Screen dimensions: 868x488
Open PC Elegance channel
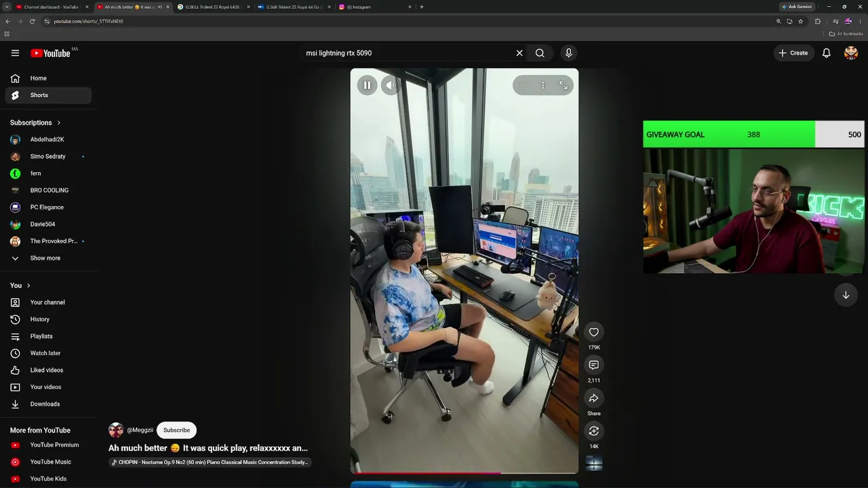coord(48,207)
